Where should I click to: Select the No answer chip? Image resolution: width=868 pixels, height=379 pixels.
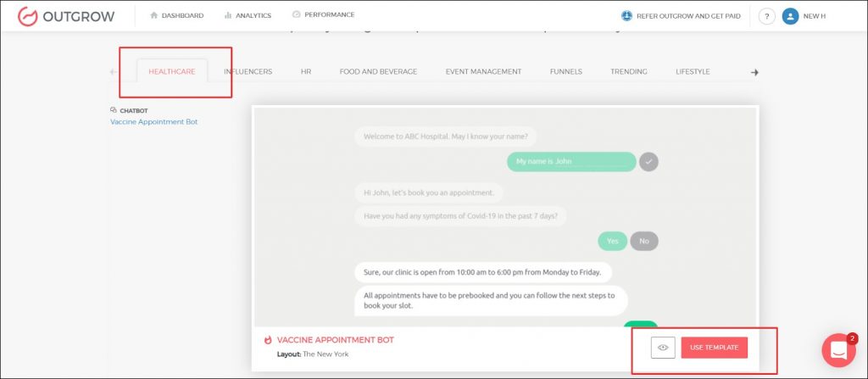[644, 241]
